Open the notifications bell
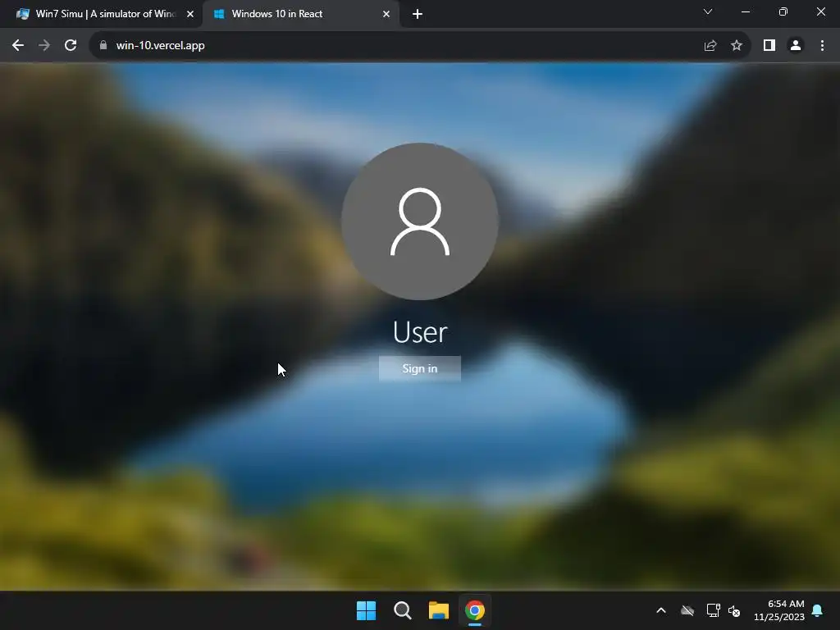Image resolution: width=840 pixels, height=630 pixels. (x=818, y=610)
